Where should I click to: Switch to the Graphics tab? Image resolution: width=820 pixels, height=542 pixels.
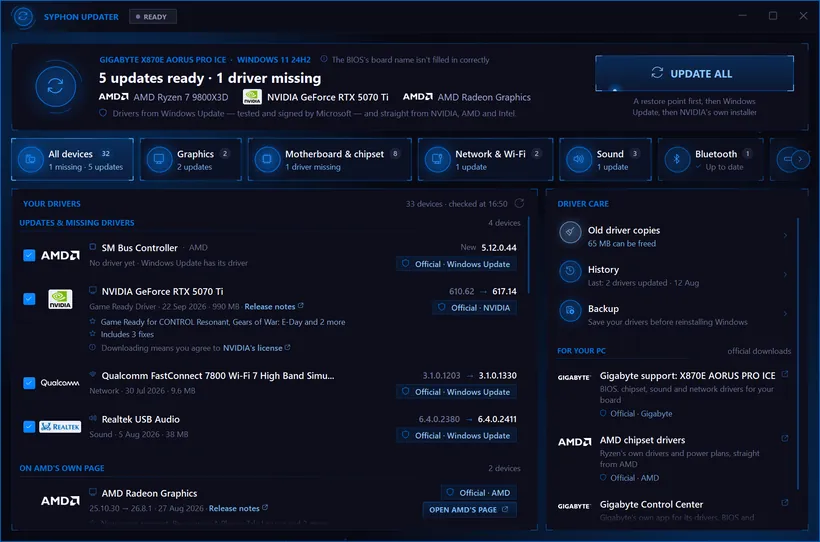coord(191,160)
